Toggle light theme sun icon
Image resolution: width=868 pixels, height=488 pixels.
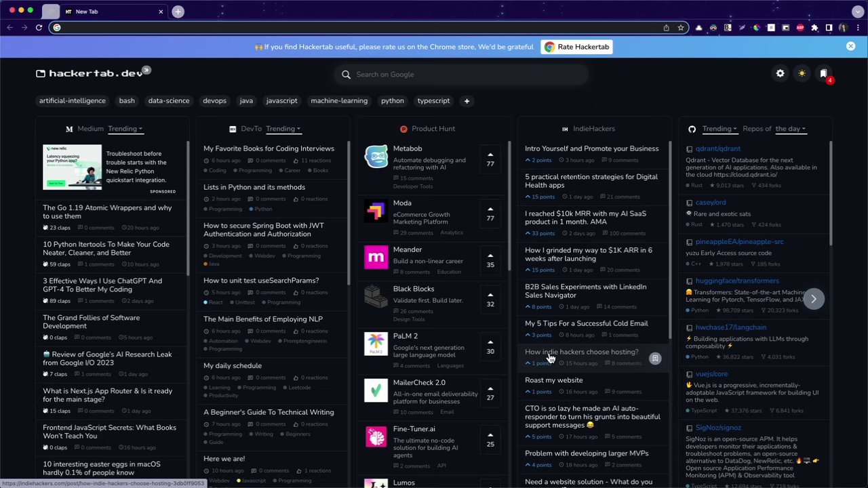click(x=802, y=73)
